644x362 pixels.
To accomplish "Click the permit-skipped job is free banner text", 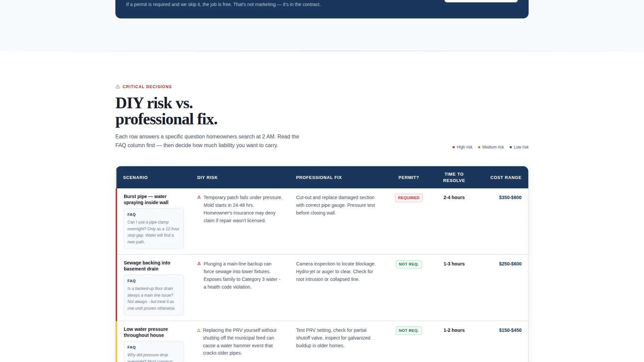I will 223,4.
